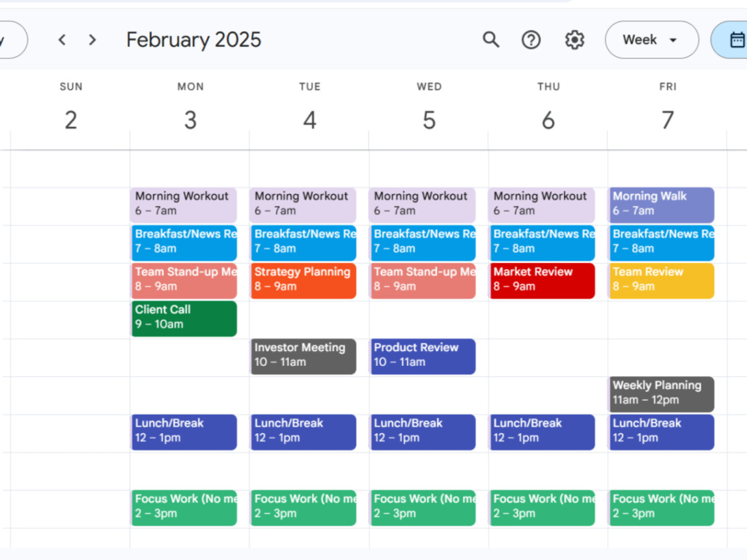Screen dimensions: 747x560
Task: Open the help question mark icon
Action: coord(530,40)
